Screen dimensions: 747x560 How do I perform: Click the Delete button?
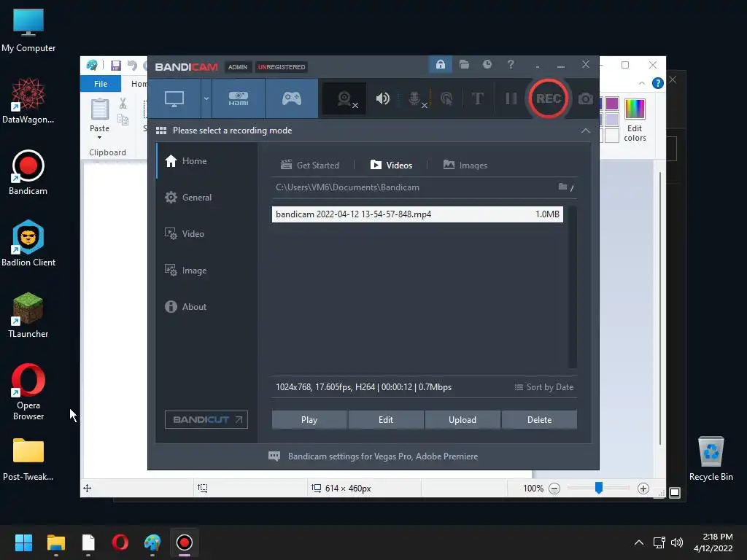coord(539,420)
